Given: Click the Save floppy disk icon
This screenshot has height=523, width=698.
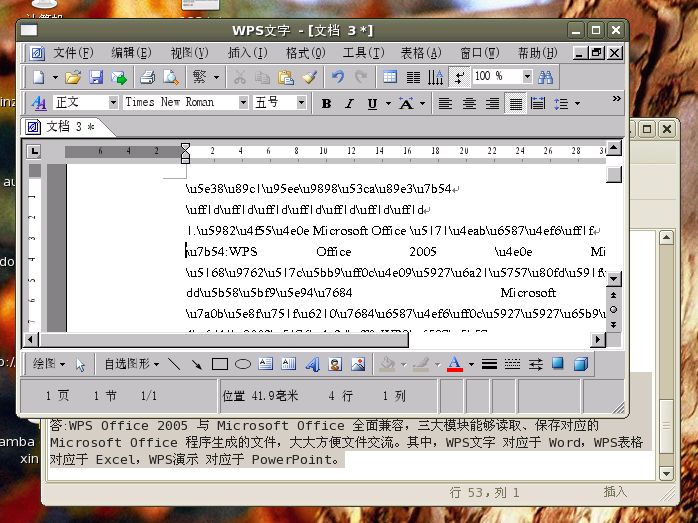Looking at the screenshot, I should tap(96, 77).
